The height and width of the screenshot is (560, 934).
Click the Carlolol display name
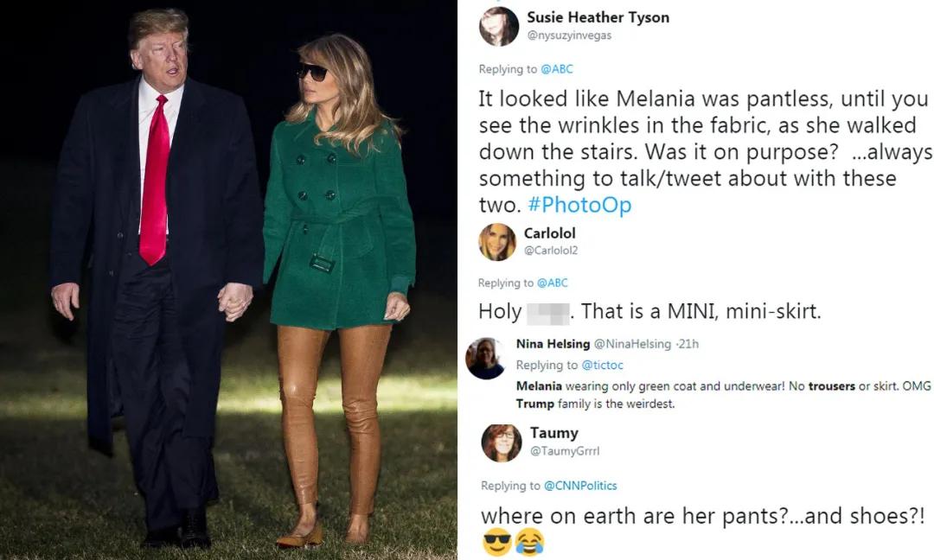click(549, 233)
